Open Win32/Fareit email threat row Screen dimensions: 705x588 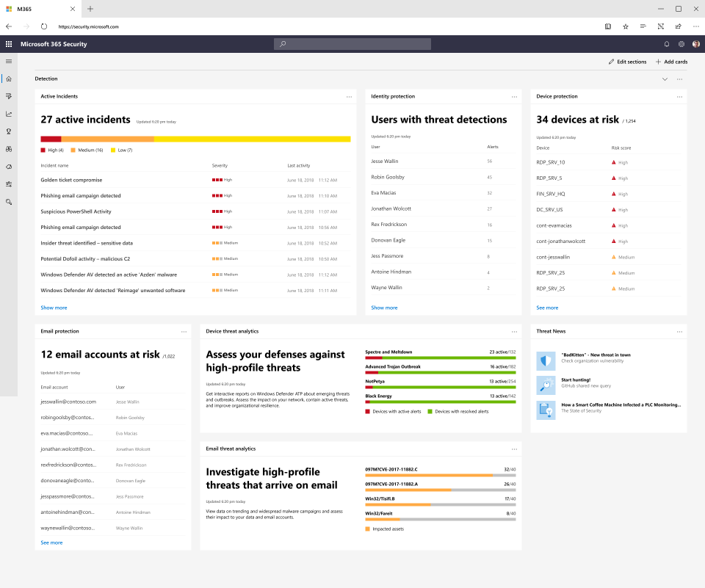click(x=441, y=516)
